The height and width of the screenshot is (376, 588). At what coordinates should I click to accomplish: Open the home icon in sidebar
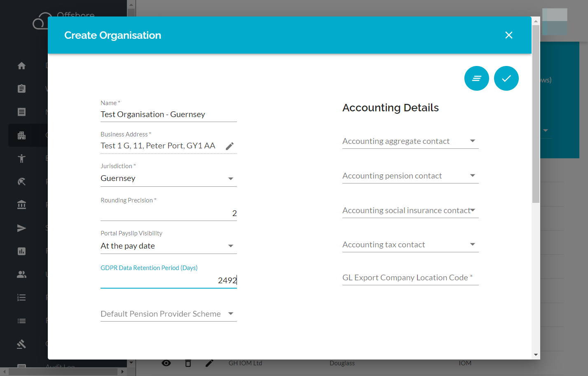click(x=22, y=66)
